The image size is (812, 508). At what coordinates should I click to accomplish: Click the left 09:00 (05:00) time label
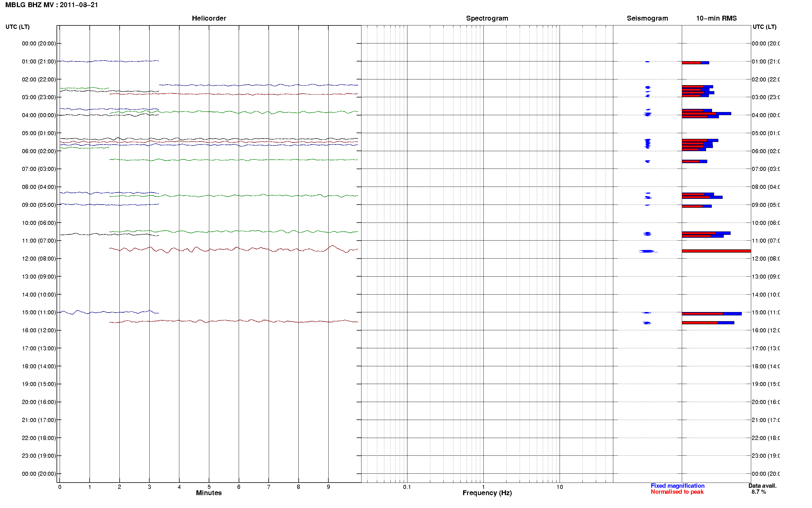point(39,205)
